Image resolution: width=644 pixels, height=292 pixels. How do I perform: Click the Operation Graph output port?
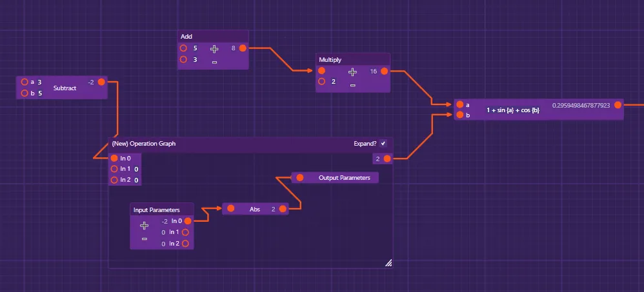point(387,159)
